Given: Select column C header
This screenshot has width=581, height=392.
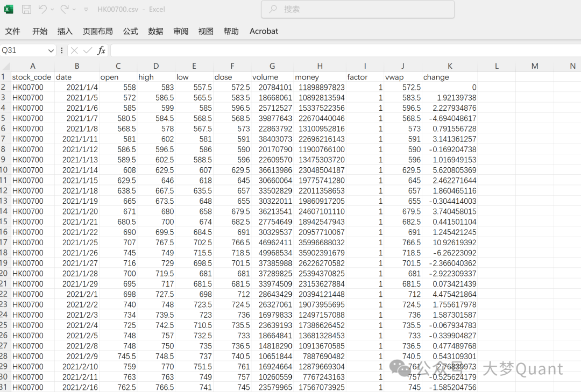Looking at the screenshot, I should coord(118,66).
